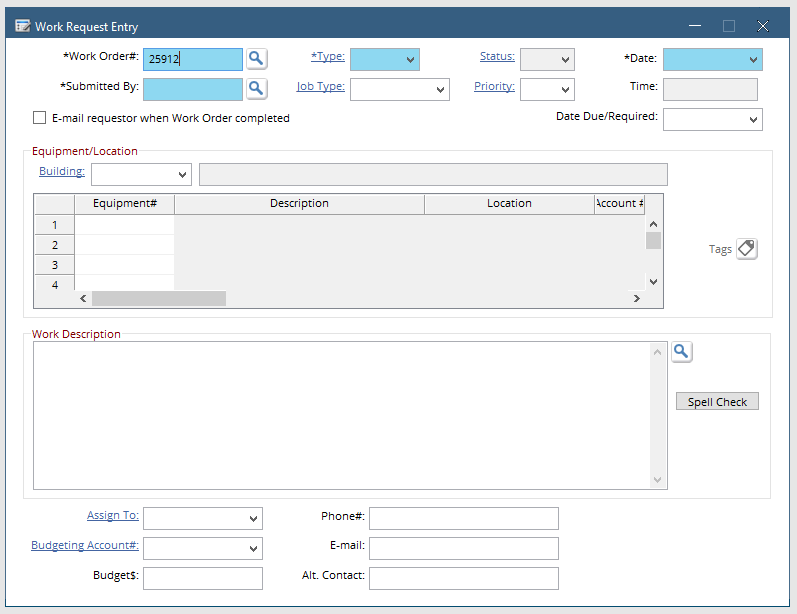Click the equipment grid horizontal scrollbar thumb
Image resolution: width=797 pixels, height=614 pixels.
pyautogui.click(x=159, y=299)
